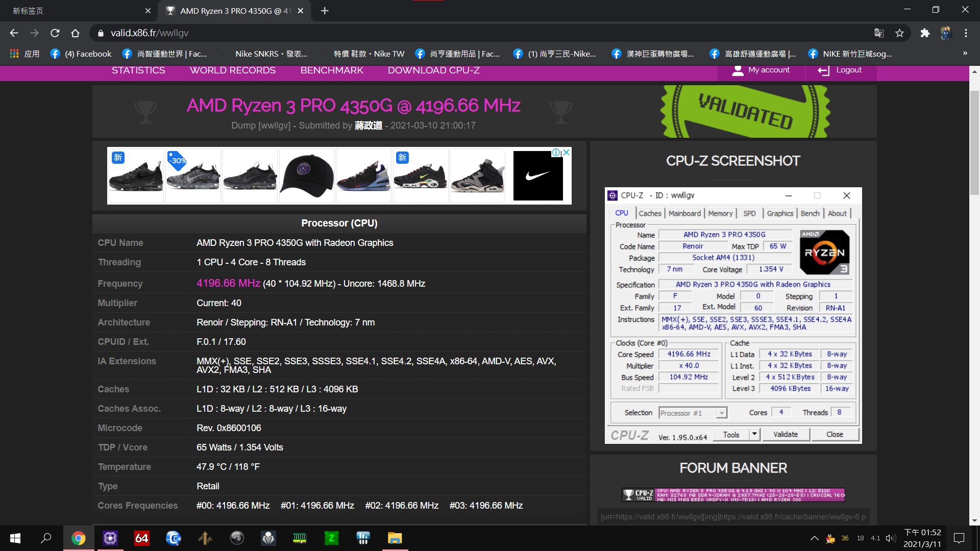Open DOWNLOAD CPU-Z menu item
Screen dimensions: 980x551
(433, 70)
